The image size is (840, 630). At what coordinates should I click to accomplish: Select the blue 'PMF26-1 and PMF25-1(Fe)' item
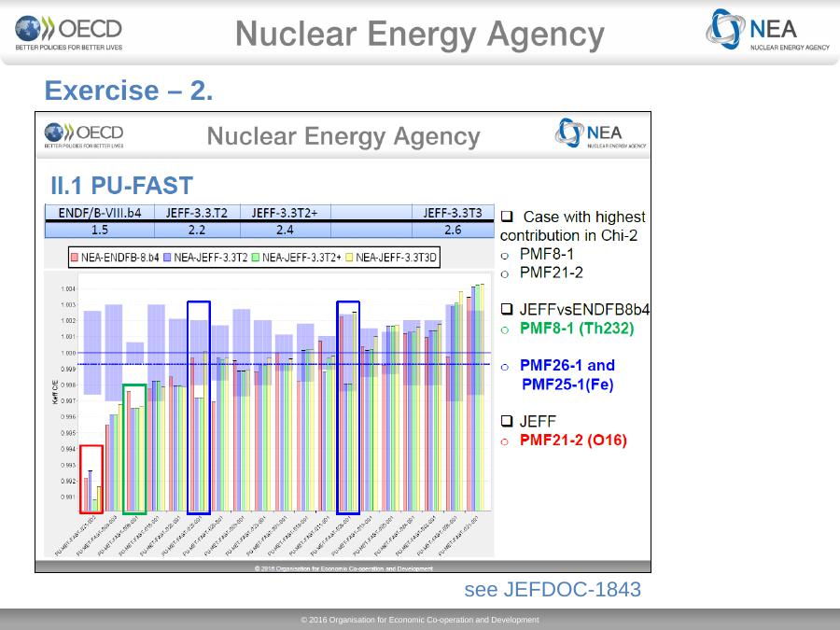tap(567, 374)
